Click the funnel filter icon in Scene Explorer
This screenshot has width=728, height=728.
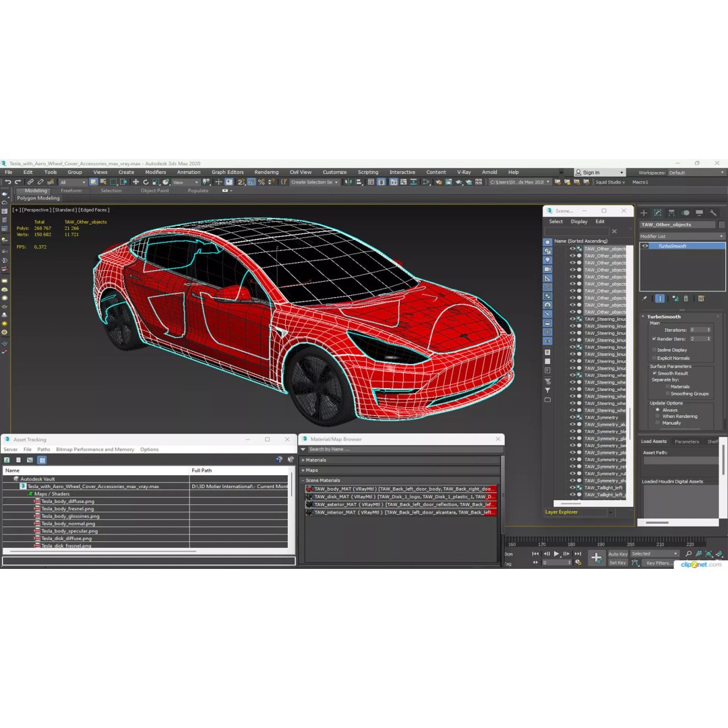click(548, 390)
